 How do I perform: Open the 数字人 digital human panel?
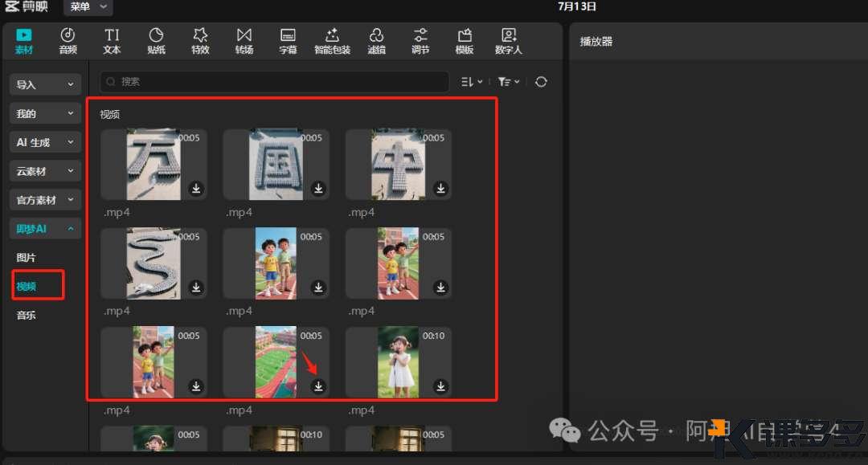click(x=508, y=40)
